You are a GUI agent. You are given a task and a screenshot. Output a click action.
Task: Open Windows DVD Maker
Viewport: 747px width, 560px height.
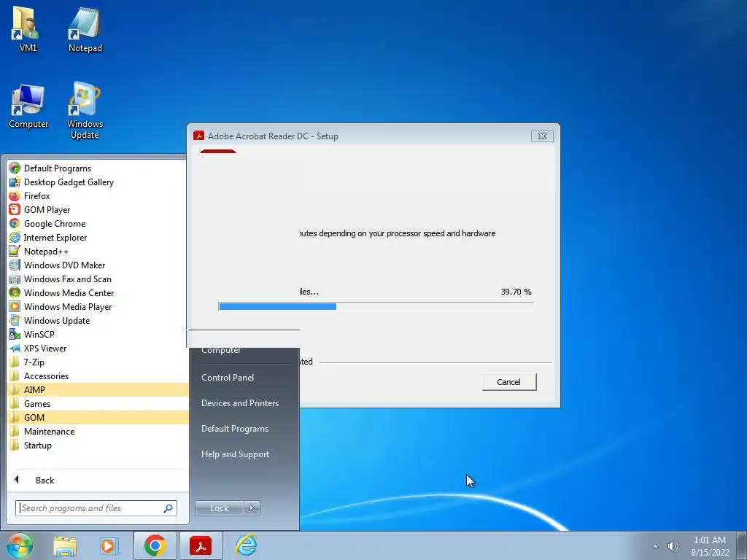[97, 265]
